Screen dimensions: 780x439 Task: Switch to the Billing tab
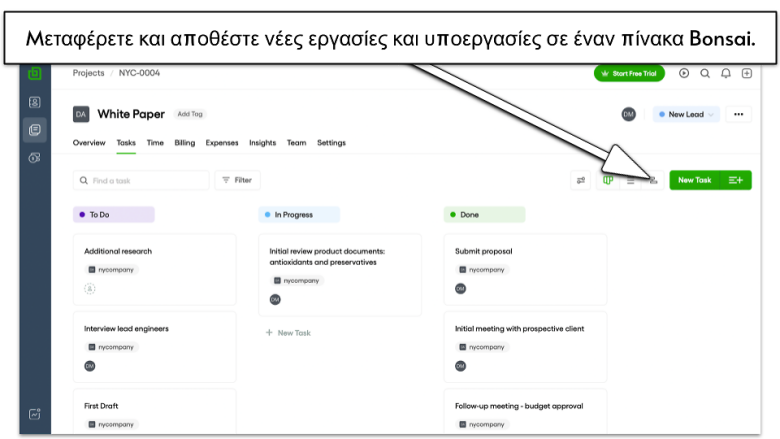click(x=185, y=143)
